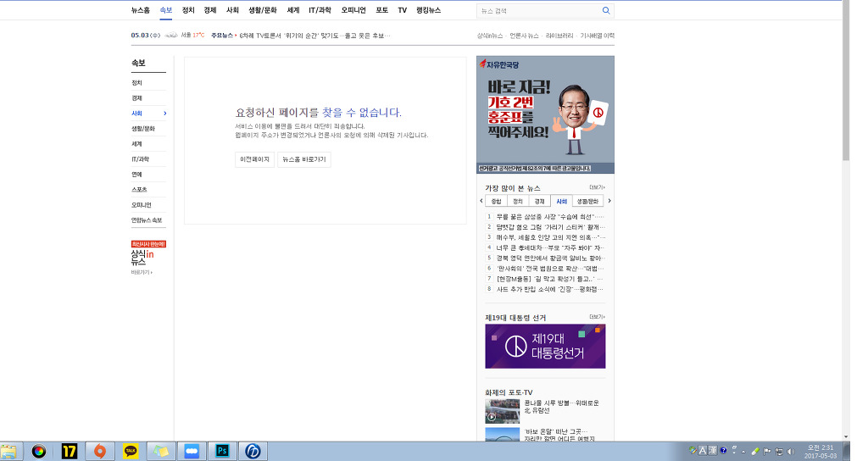The width and height of the screenshot is (868, 461).
Task: Expand the hidden tray icons arrow
Action: click(x=743, y=452)
